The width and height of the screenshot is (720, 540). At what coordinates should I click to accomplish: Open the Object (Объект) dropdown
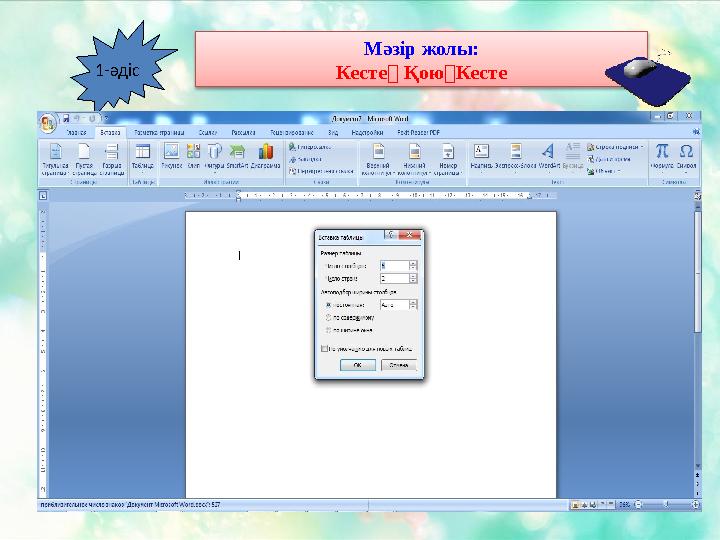point(604,171)
